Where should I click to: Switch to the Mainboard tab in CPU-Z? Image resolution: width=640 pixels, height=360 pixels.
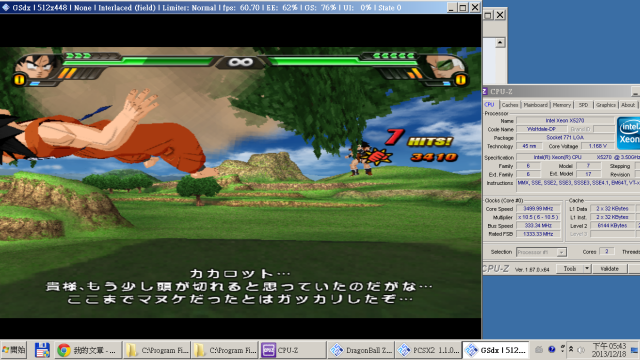[x=536, y=105]
